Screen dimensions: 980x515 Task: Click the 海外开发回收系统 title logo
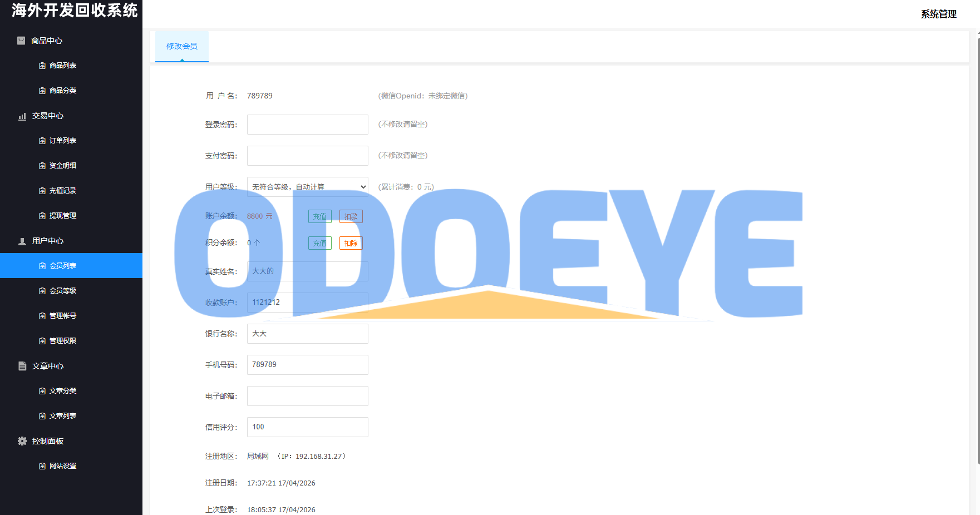[74, 11]
